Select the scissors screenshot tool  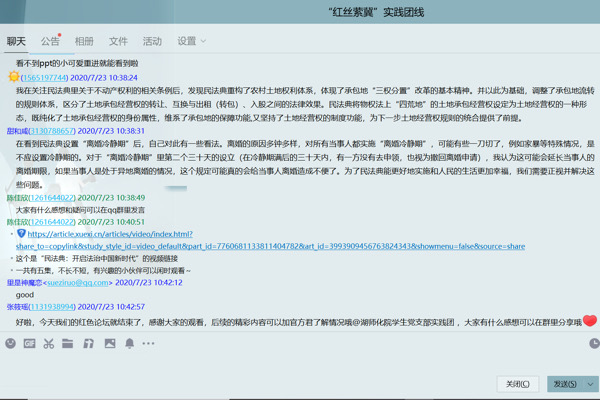click(48, 343)
